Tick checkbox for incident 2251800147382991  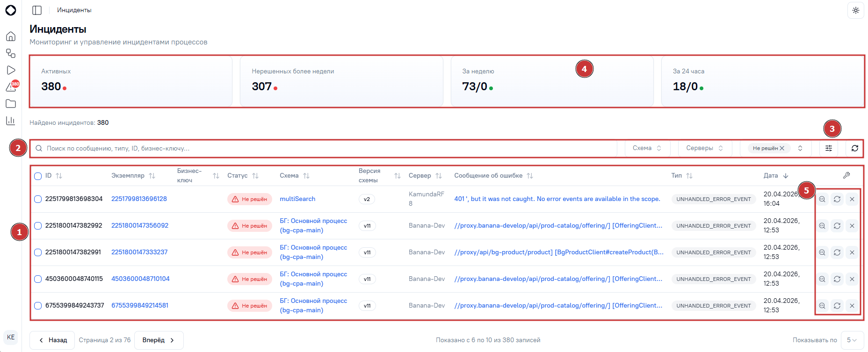38,252
